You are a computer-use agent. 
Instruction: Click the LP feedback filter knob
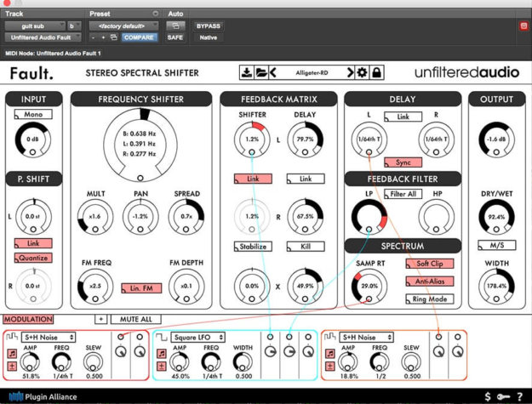tap(369, 217)
